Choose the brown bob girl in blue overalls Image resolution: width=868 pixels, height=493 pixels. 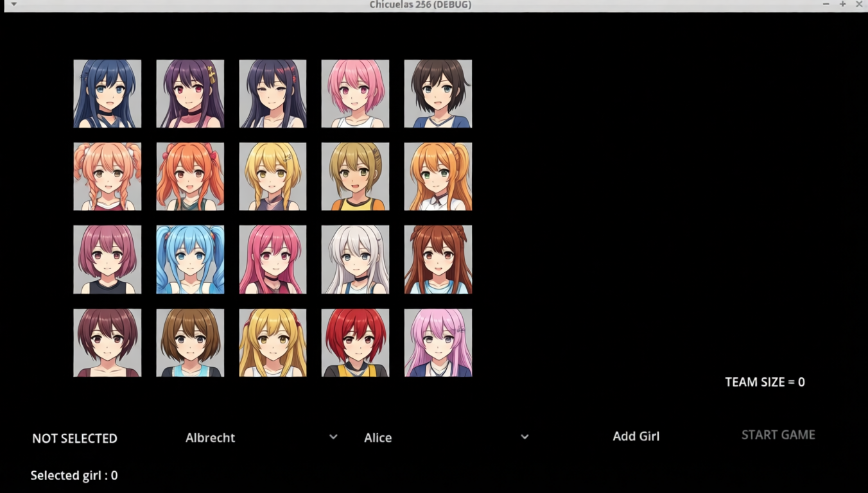click(190, 343)
